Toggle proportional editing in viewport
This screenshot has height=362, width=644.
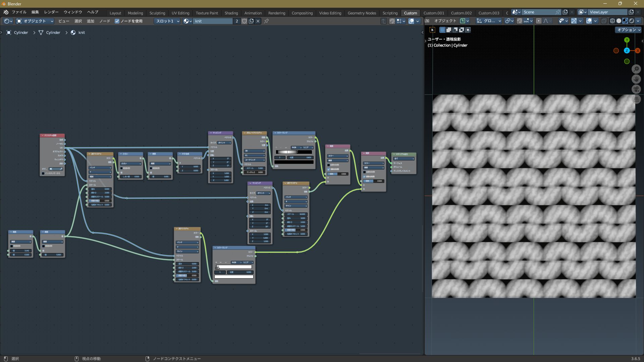click(x=539, y=21)
